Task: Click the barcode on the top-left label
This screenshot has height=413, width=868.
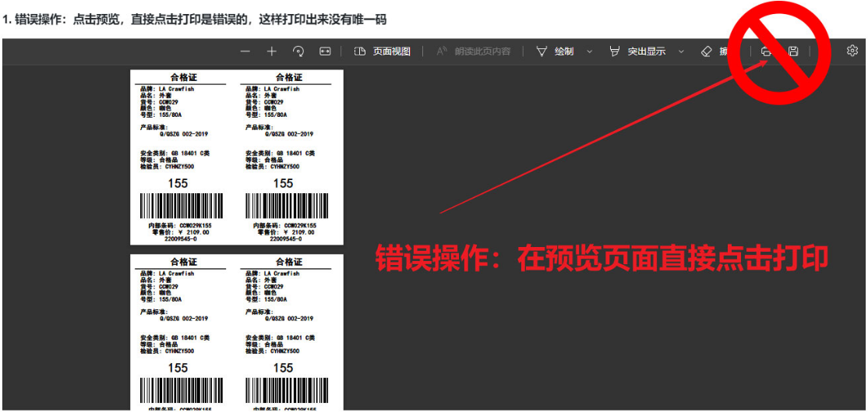Action: point(181,206)
